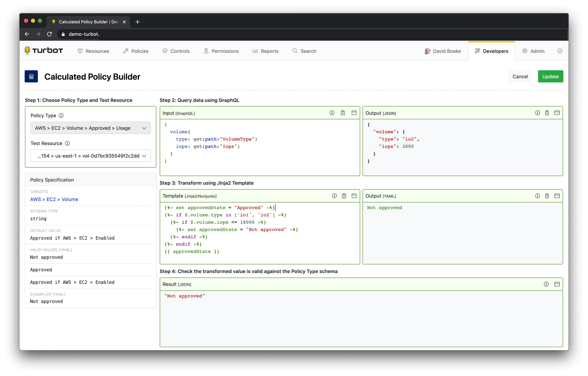Expand the Result JSON panel
Image resolution: width=588 pixels, height=376 pixels.
(x=557, y=284)
